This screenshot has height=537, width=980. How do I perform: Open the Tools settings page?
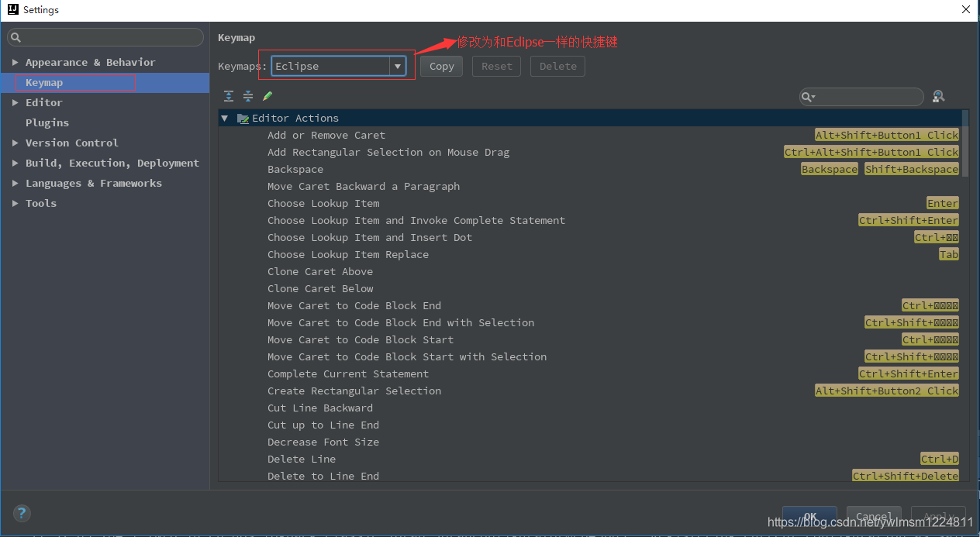coord(40,203)
